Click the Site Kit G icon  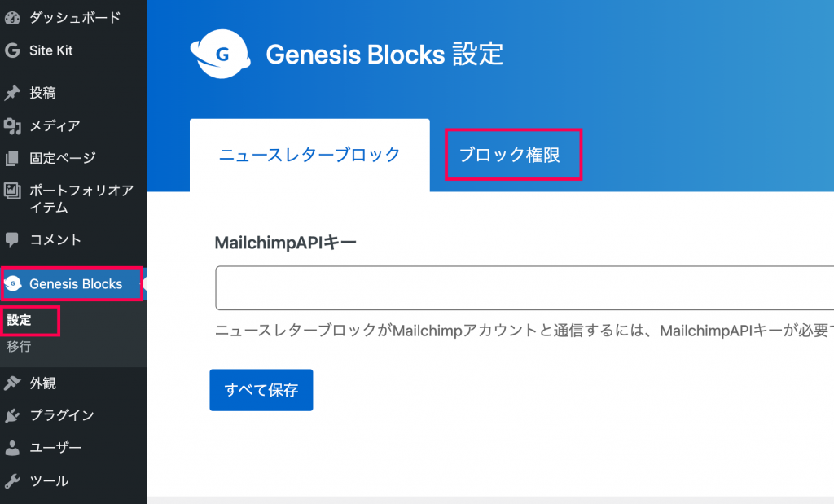click(x=12, y=50)
